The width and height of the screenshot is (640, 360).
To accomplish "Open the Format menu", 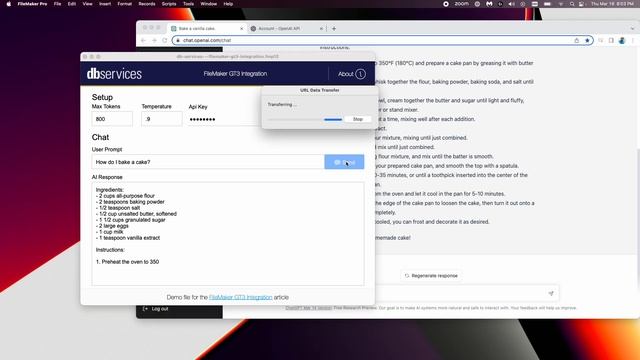I will tap(124, 4).
